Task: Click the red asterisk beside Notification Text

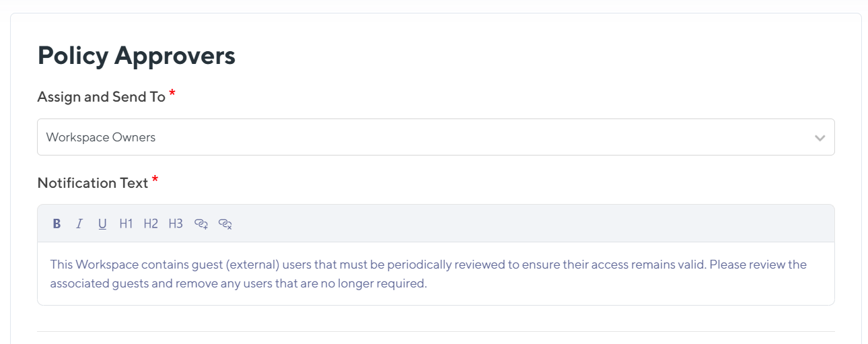Action: coord(155,180)
